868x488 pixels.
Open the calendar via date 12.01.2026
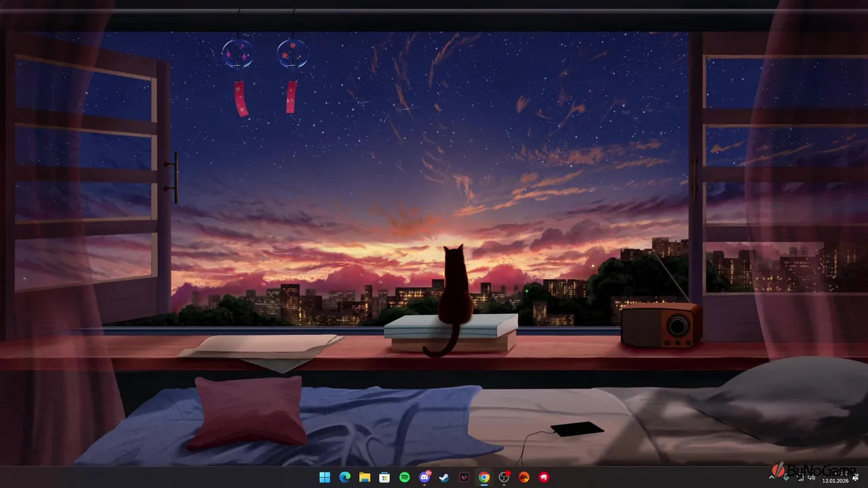(x=835, y=481)
